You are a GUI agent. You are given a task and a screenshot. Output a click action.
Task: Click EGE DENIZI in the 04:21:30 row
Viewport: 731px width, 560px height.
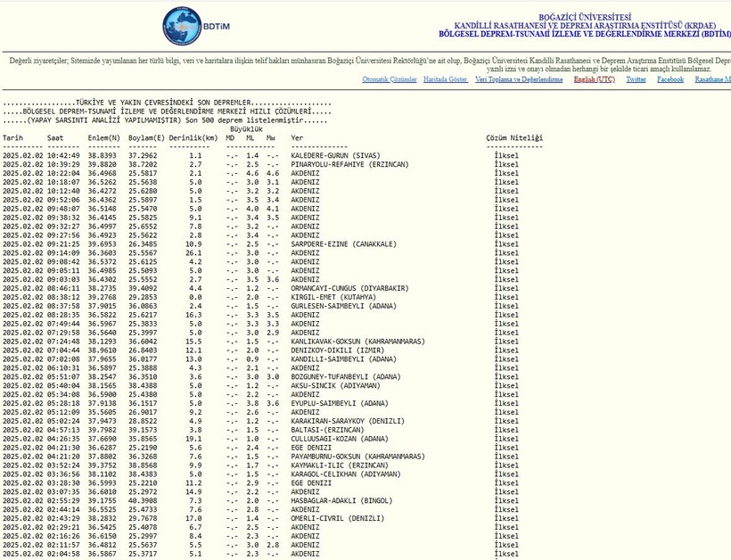311,449
